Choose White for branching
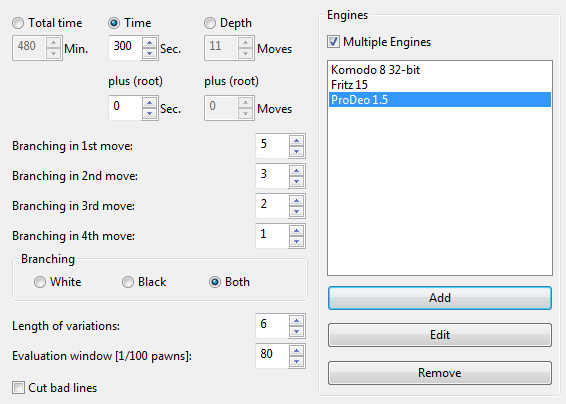Screen dimensions: 566x404 coord(40,282)
